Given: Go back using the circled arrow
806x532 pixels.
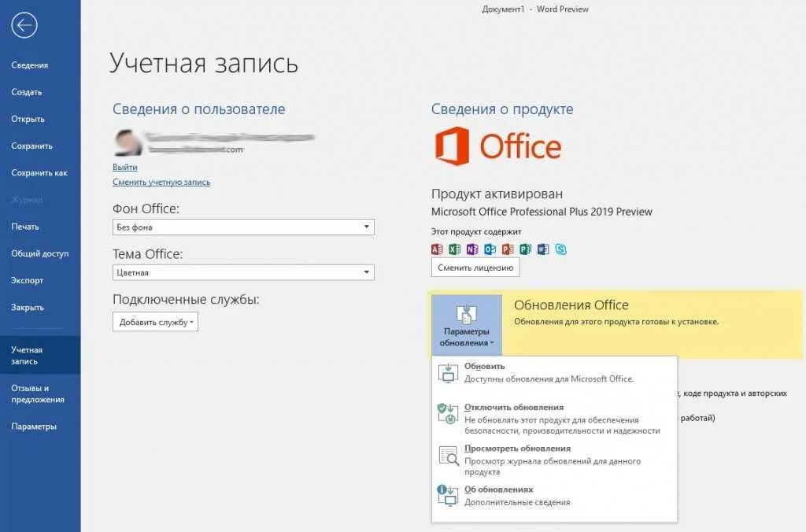Looking at the screenshot, I should [x=24, y=24].
